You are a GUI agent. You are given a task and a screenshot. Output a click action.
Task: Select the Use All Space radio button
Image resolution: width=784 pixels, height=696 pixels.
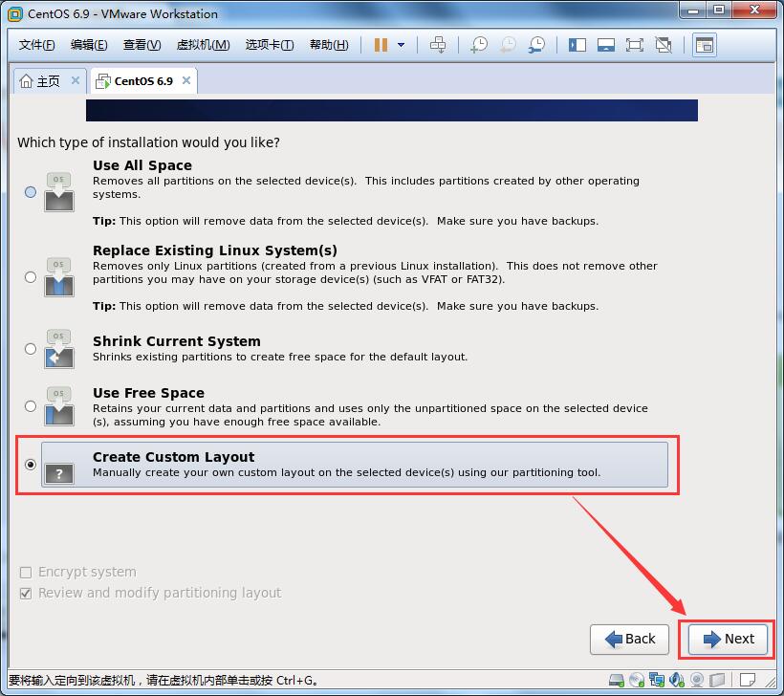coord(31,192)
